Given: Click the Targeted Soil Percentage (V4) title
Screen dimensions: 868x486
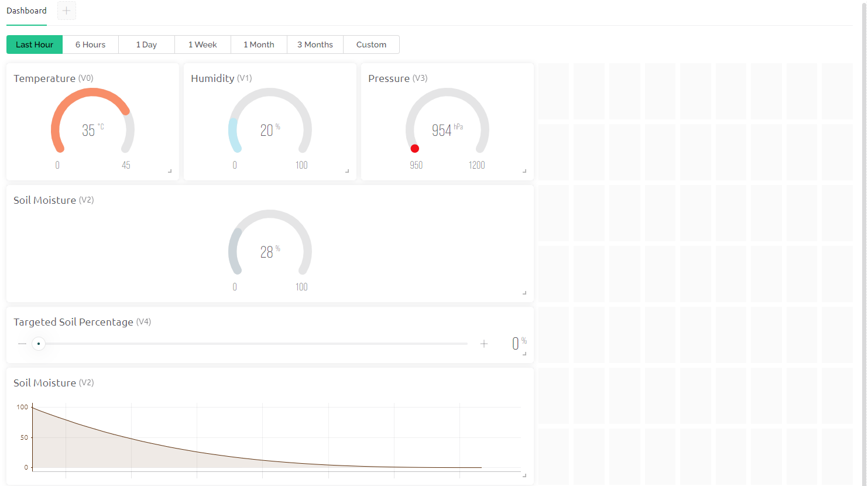Looking at the screenshot, I should point(83,322).
